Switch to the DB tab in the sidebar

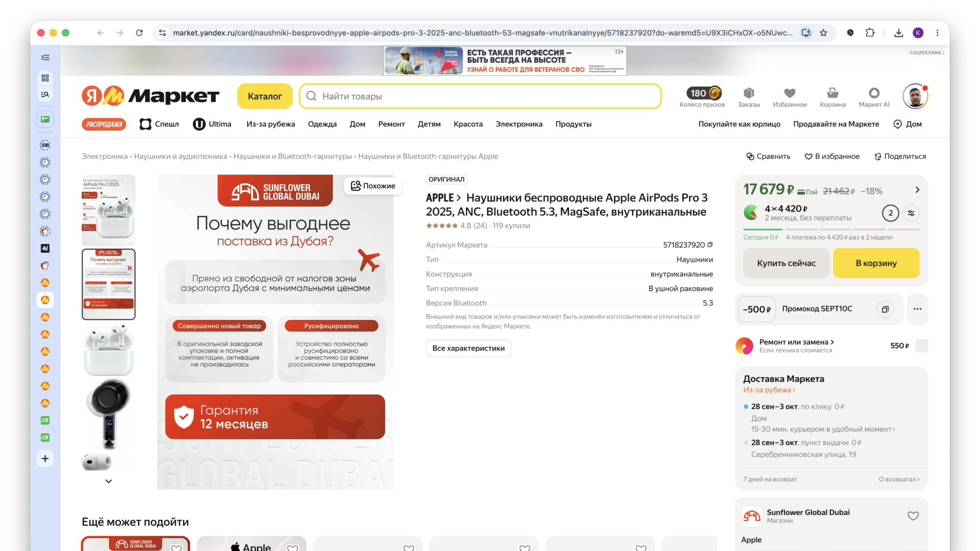45,145
